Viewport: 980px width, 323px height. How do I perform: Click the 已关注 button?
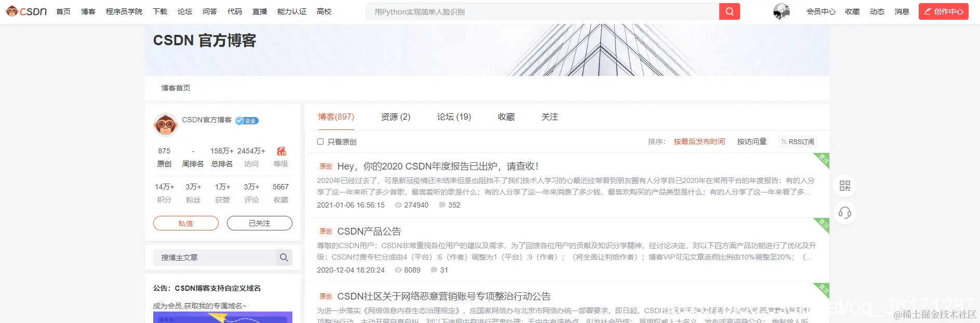(260, 223)
